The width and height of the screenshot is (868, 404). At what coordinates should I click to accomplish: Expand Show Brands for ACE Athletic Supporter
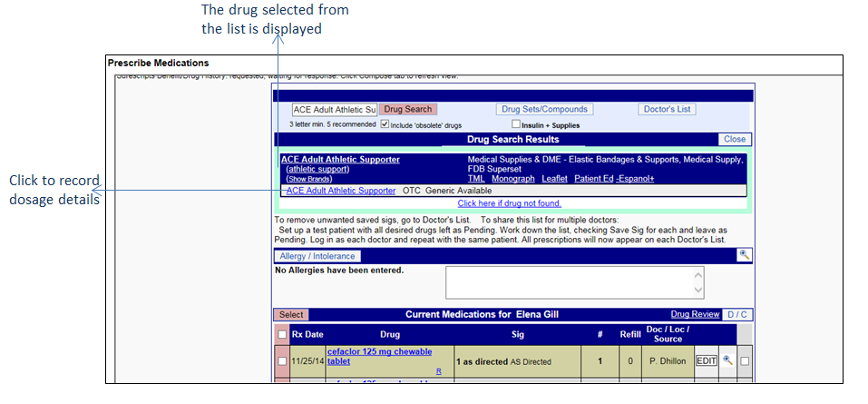tap(307, 179)
